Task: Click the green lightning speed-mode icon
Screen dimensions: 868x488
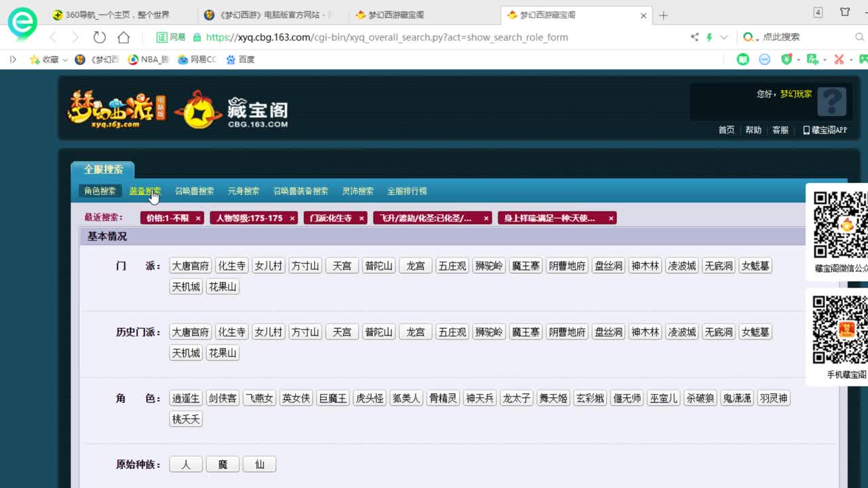Action: pyautogui.click(x=709, y=37)
